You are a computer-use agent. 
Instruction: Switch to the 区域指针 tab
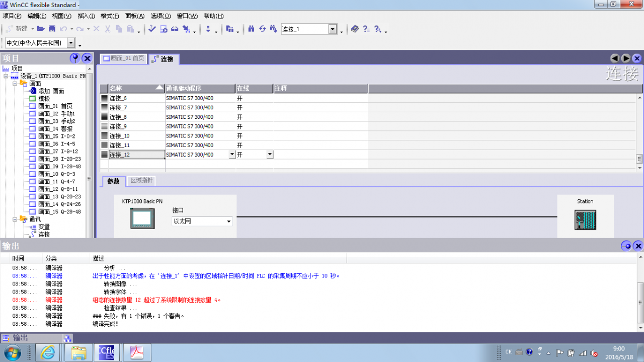[x=142, y=180]
